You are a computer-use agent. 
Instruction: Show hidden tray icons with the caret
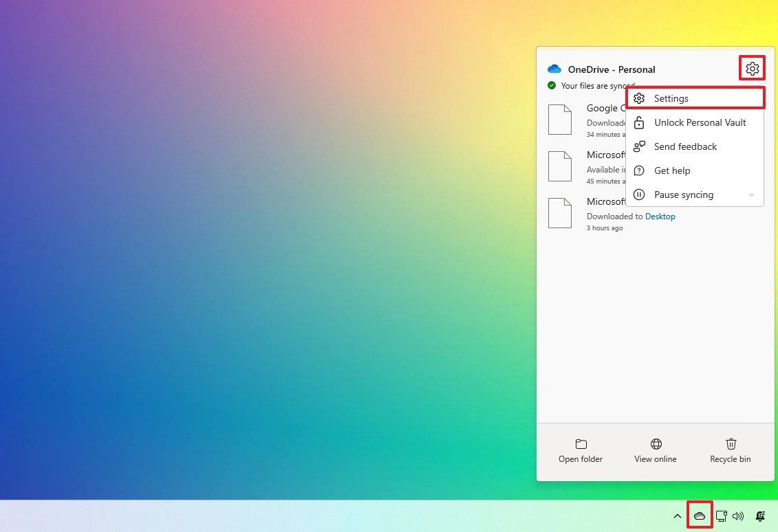click(x=678, y=516)
